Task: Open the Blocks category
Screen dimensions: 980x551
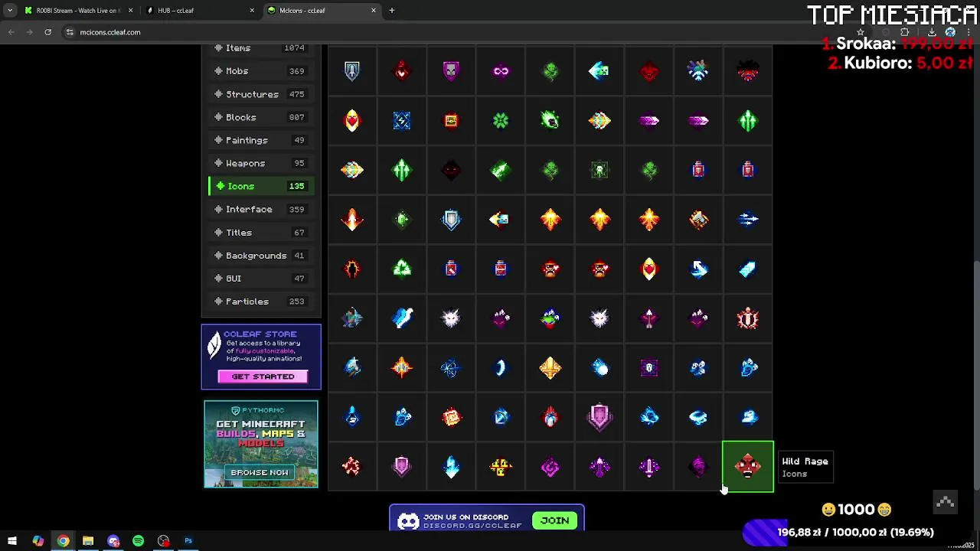Action: (x=260, y=117)
